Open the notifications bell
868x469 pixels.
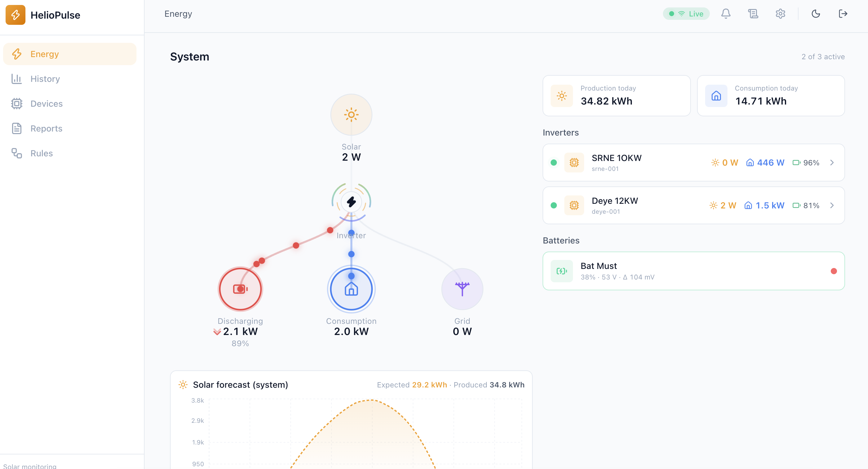tap(726, 14)
